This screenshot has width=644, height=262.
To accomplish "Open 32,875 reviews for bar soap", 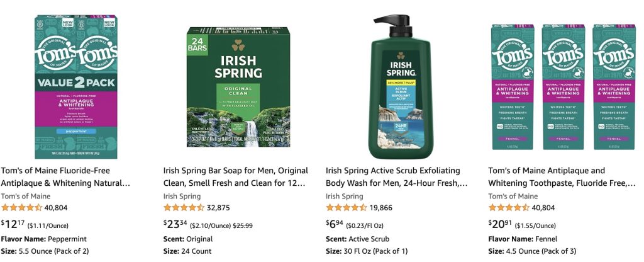I will pos(218,207).
